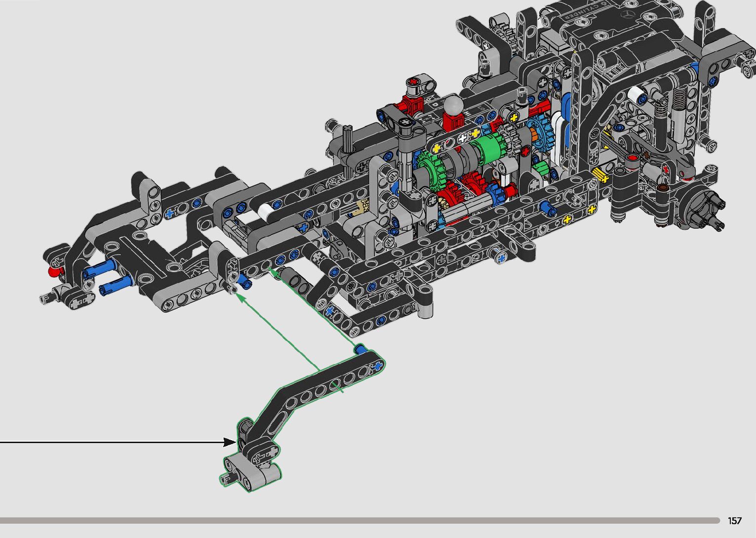Select the red ball pin at far left

53,271
